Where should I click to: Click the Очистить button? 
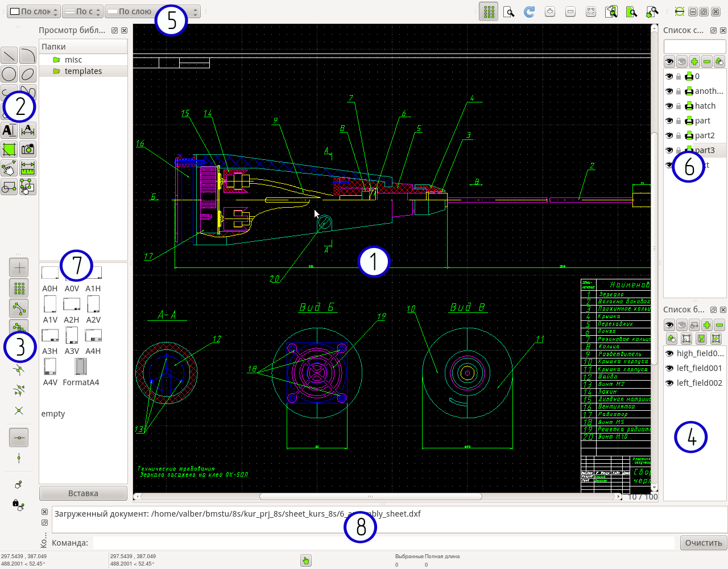point(702,543)
